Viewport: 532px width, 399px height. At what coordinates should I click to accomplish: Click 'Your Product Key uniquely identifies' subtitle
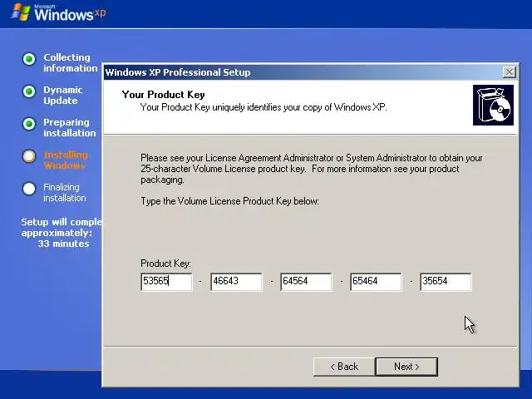pyautogui.click(x=264, y=107)
